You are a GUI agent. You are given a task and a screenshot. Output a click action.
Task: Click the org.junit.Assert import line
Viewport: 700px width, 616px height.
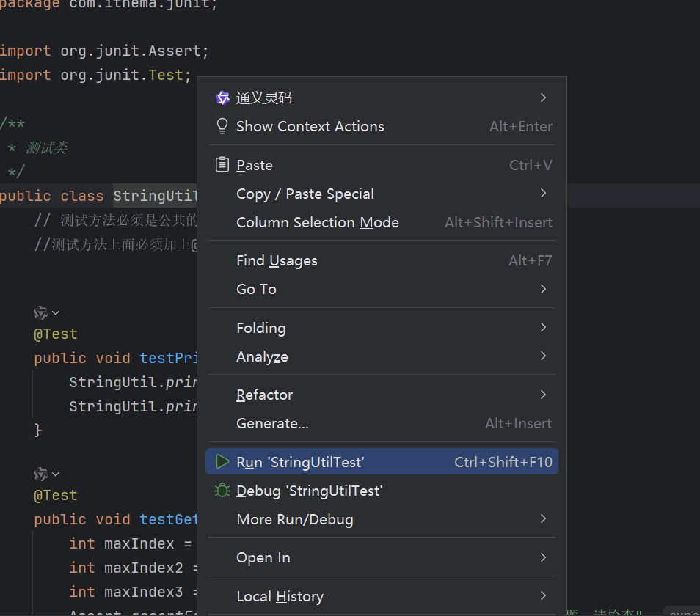104,51
